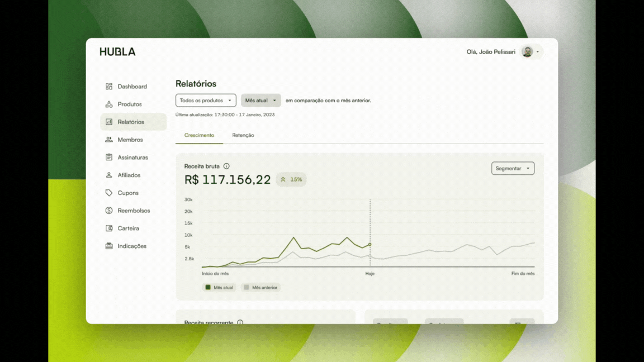Screen dimensions: 644x362
Task: Click the Dashboard grid icon
Action: pyautogui.click(x=109, y=87)
